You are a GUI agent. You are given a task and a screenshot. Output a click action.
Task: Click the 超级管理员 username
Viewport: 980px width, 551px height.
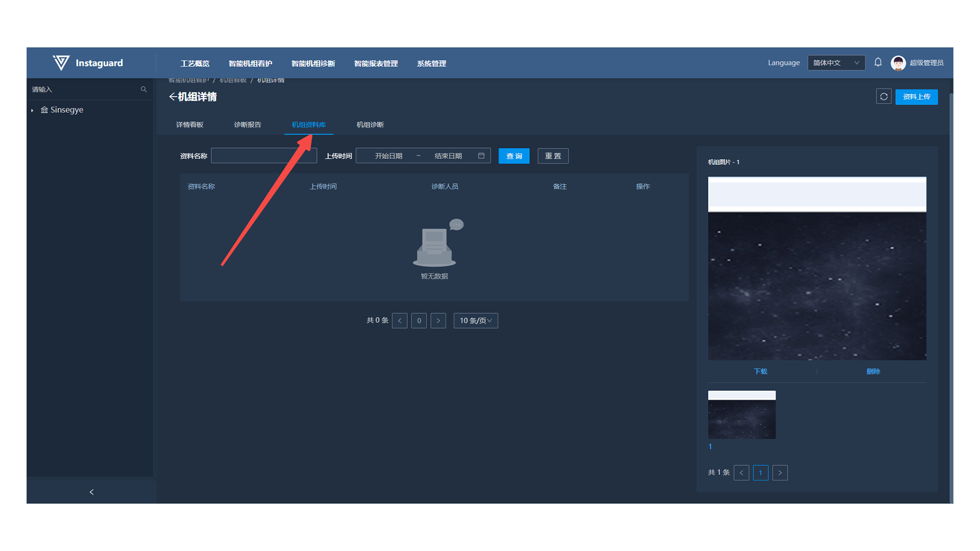coord(926,63)
